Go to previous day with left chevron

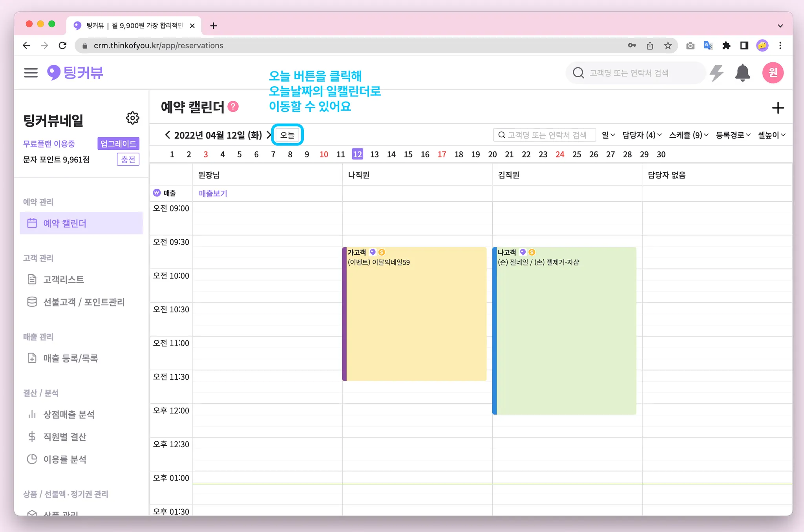[168, 135]
